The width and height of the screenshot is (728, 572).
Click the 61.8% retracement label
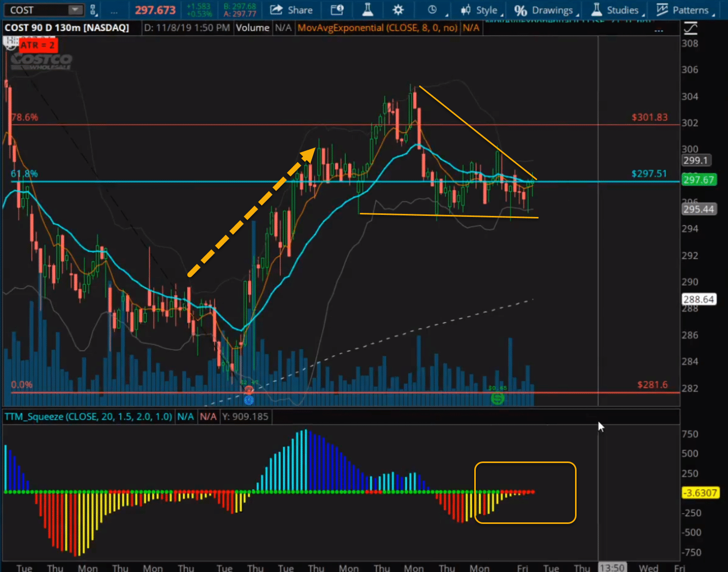pyautogui.click(x=25, y=173)
